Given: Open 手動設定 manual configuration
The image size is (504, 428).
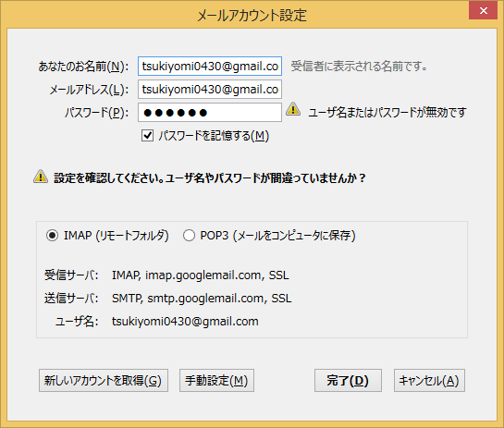Looking at the screenshot, I should tap(216, 381).
